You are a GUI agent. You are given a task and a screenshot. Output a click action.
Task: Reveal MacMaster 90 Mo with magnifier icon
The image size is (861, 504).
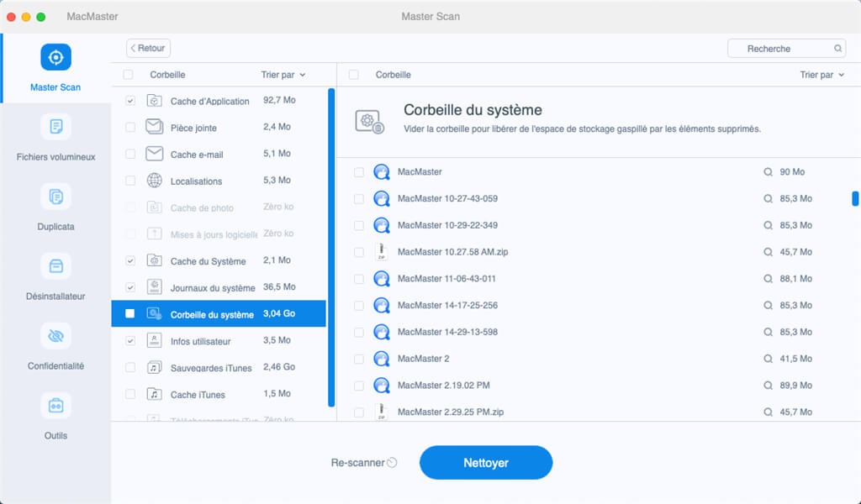[x=769, y=172]
